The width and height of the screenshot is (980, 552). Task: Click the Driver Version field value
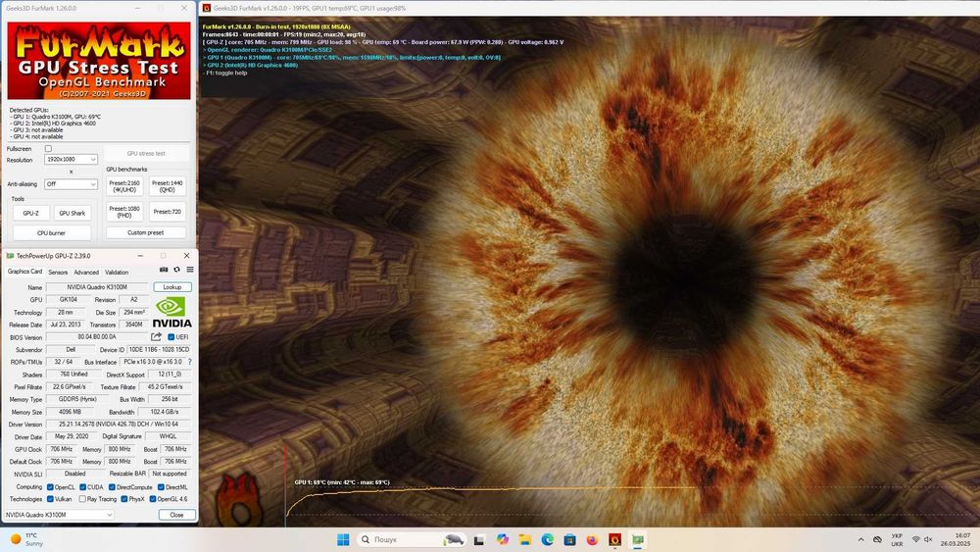coord(119,424)
